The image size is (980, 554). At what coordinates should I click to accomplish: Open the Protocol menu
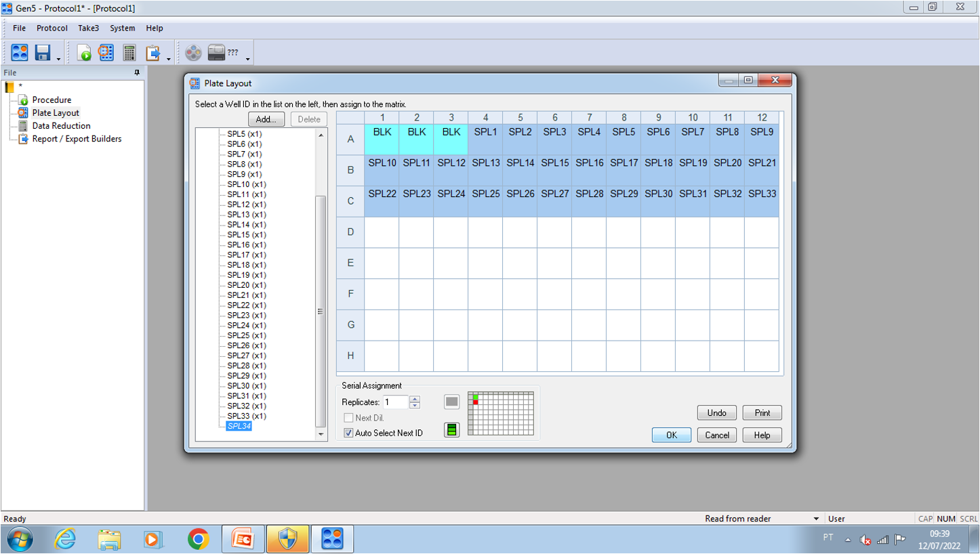(52, 28)
